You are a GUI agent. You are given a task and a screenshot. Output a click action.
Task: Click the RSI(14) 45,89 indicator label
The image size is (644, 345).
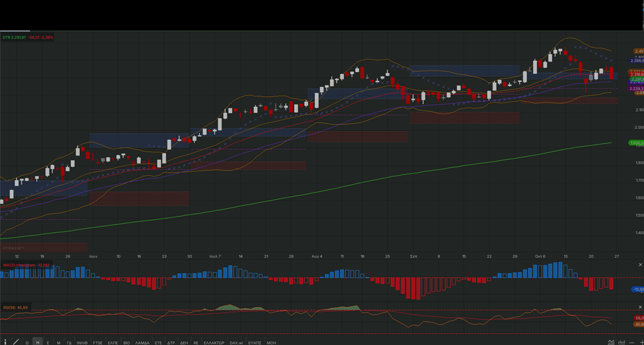16,307
